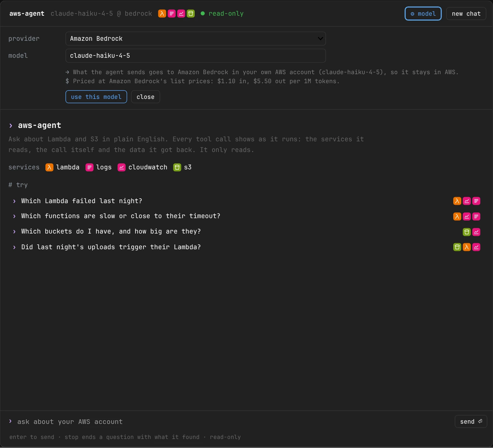Select the logs icon in the services list

[x=90, y=167]
